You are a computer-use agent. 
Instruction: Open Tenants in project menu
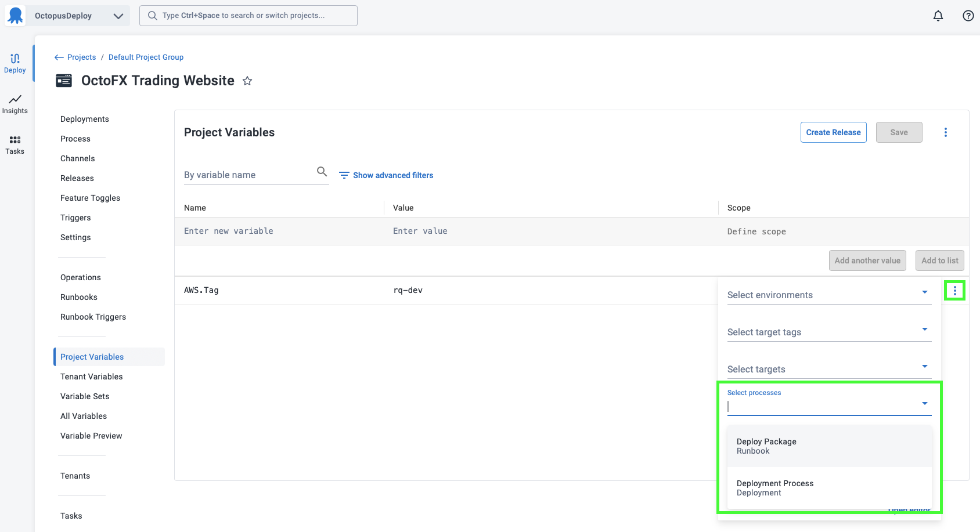[x=75, y=476]
